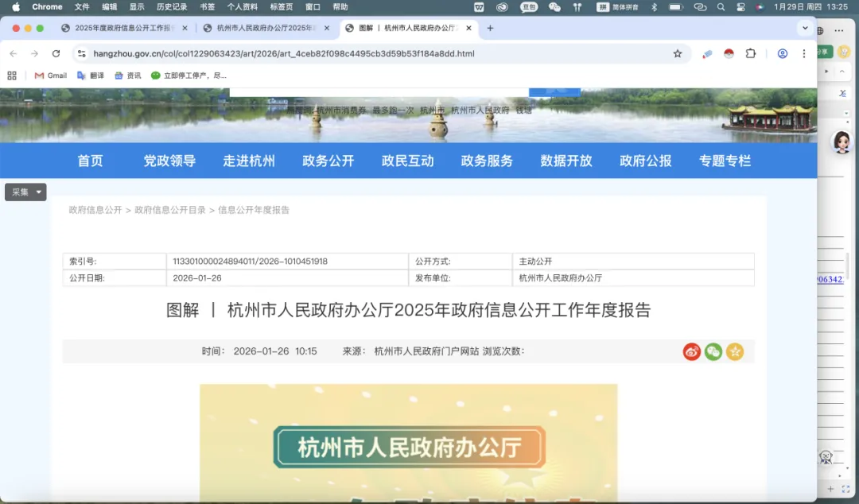Image resolution: width=859 pixels, height=504 pixels.
Task: Open the 窗口 menu
Action: click(x=313, y=7)
